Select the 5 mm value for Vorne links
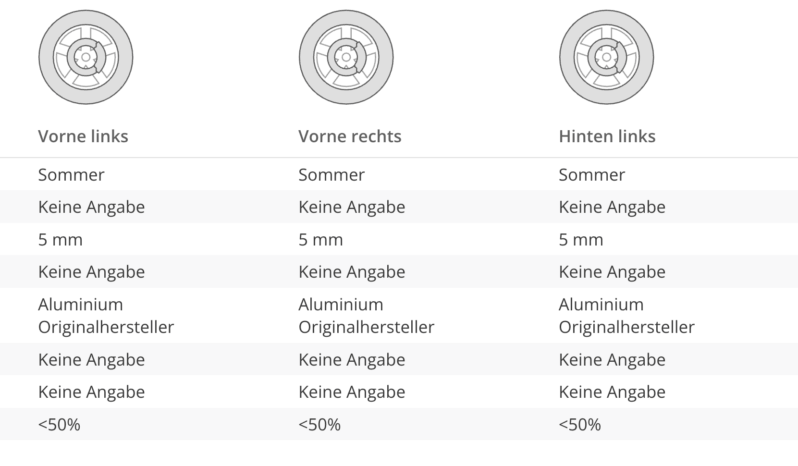The width and height of the screenshot is (798, 466). (60, 240)
